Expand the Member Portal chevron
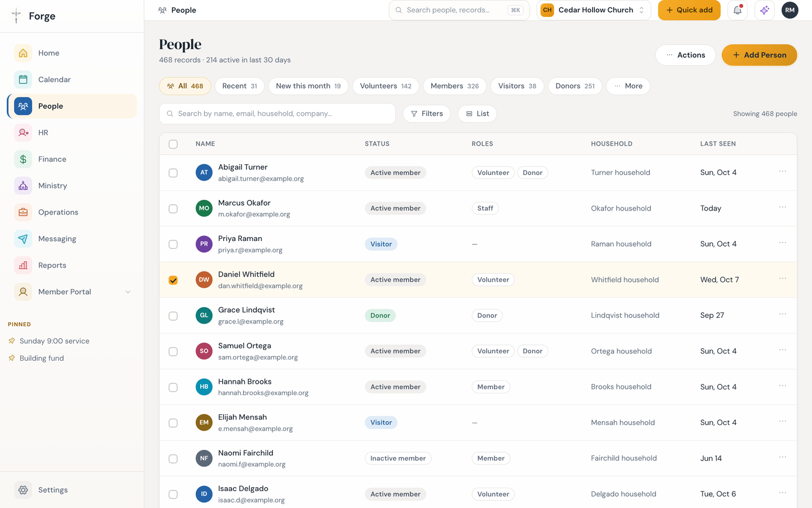812x508 pixels. [128, 292]
